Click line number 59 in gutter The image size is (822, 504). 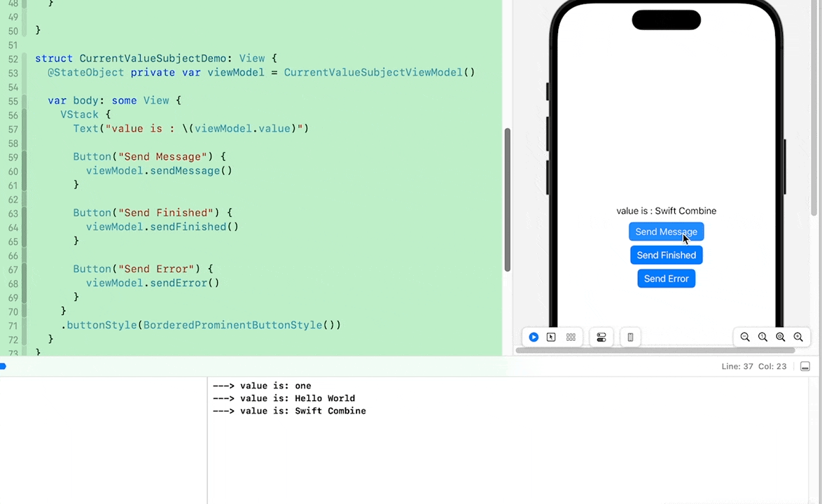[x=13, y=157]
